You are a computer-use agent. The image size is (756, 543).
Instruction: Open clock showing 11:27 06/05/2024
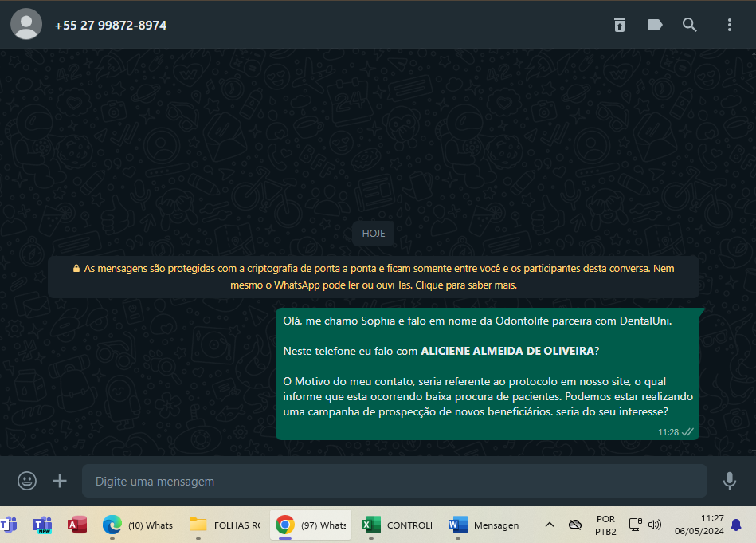[x=699, y=525]
